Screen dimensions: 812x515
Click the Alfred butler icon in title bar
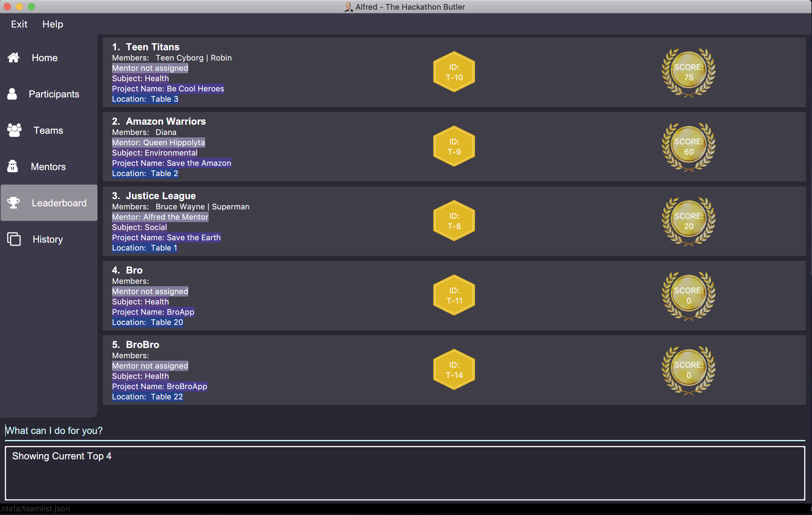point(348,7)
